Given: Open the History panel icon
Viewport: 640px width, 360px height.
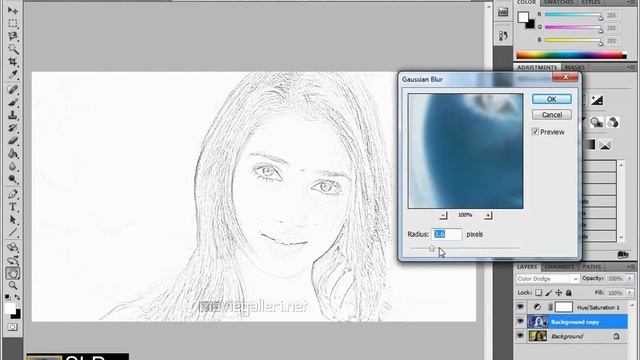Looking at the screenshot, I should click(503, 36).
